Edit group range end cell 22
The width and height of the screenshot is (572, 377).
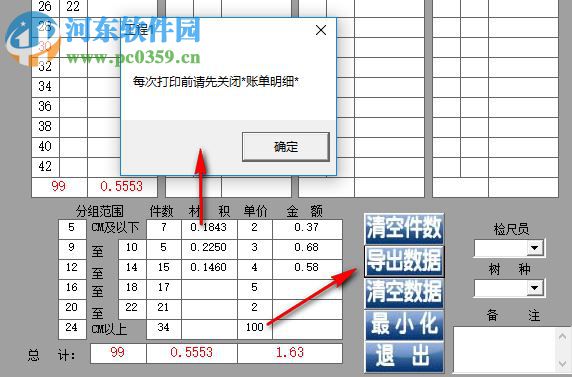click(132, 309)
